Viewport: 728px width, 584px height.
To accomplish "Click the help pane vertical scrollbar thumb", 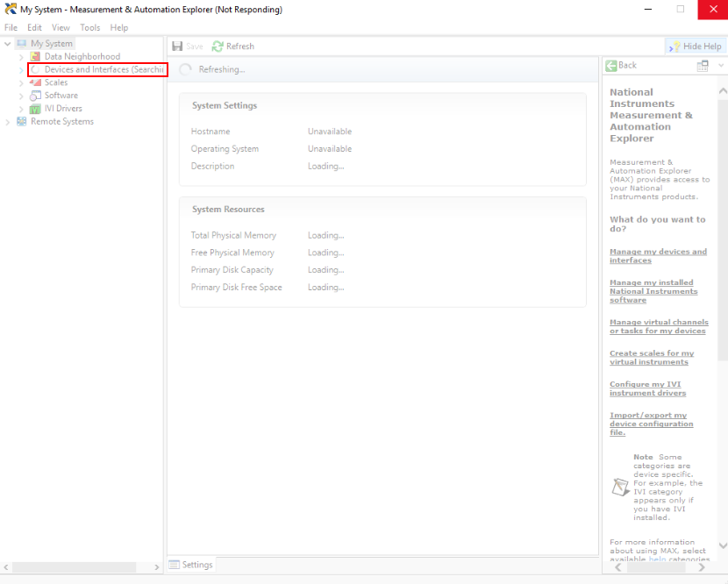I will point(723,230).
